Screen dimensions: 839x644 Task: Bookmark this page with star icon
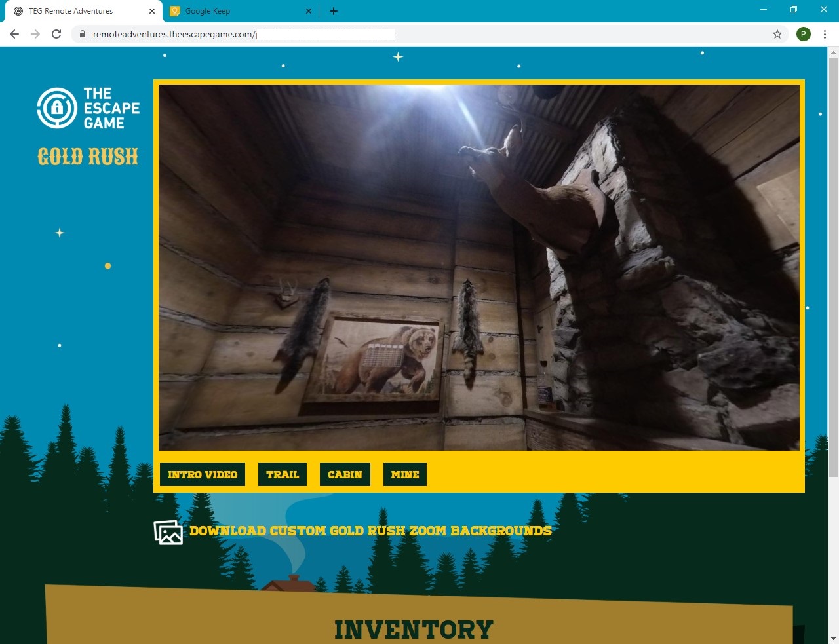[x=777, y=34]
